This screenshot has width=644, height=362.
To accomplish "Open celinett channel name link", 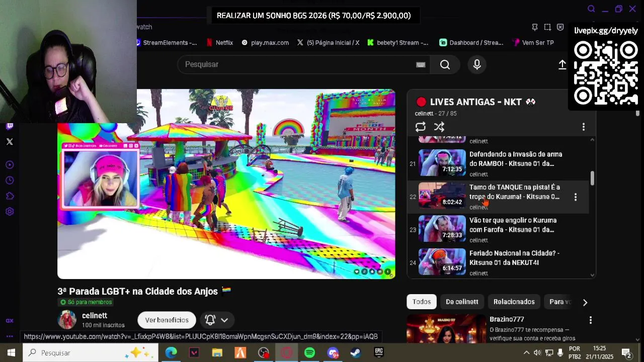I will (x=95, y=316).
